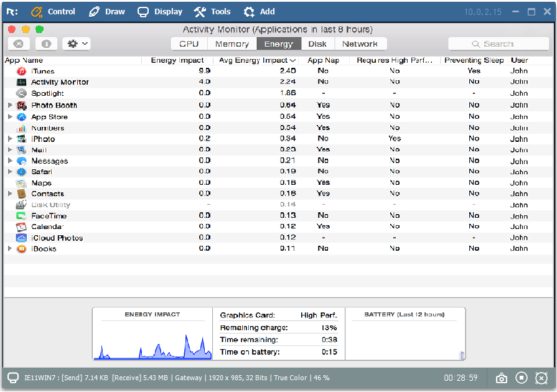This screenshot has height=392, width=557.
Task: Click the Search field
Action: click(498, 44)
